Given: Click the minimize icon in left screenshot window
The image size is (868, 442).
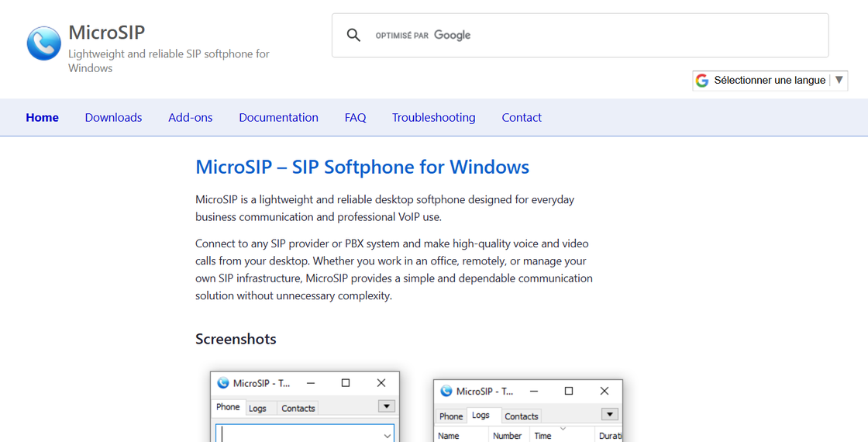Looking at the screenshot, I should tap(311, 383).
